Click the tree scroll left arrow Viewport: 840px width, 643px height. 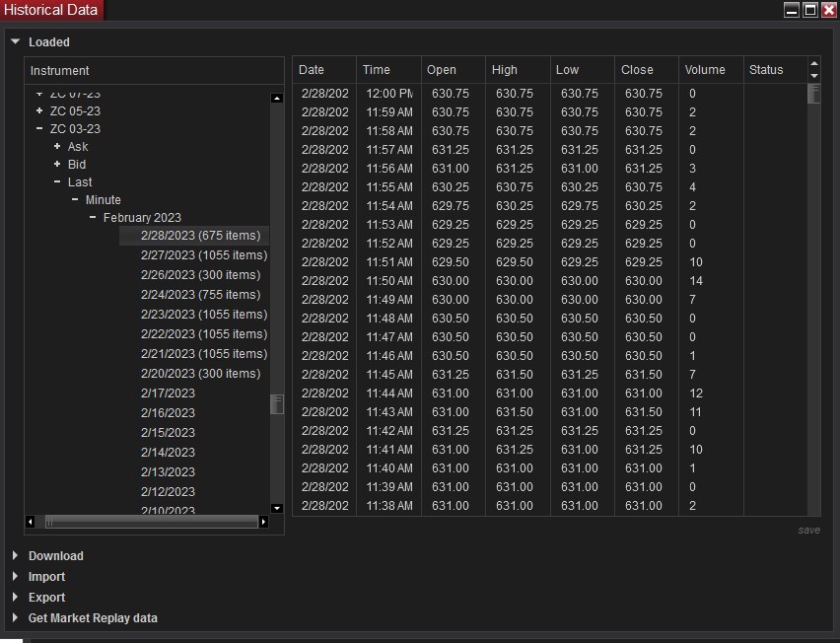(x=30, y=522)
